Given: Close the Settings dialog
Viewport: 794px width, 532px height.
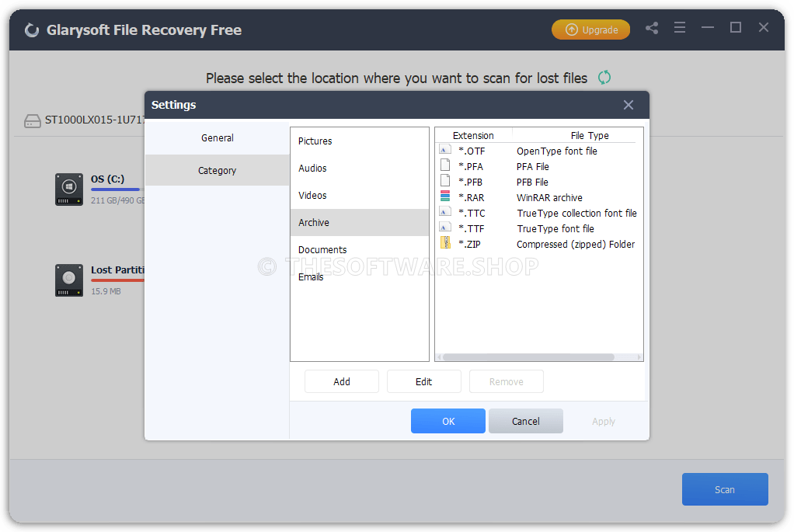Looking at the screenshot, I should click(629, 105).
